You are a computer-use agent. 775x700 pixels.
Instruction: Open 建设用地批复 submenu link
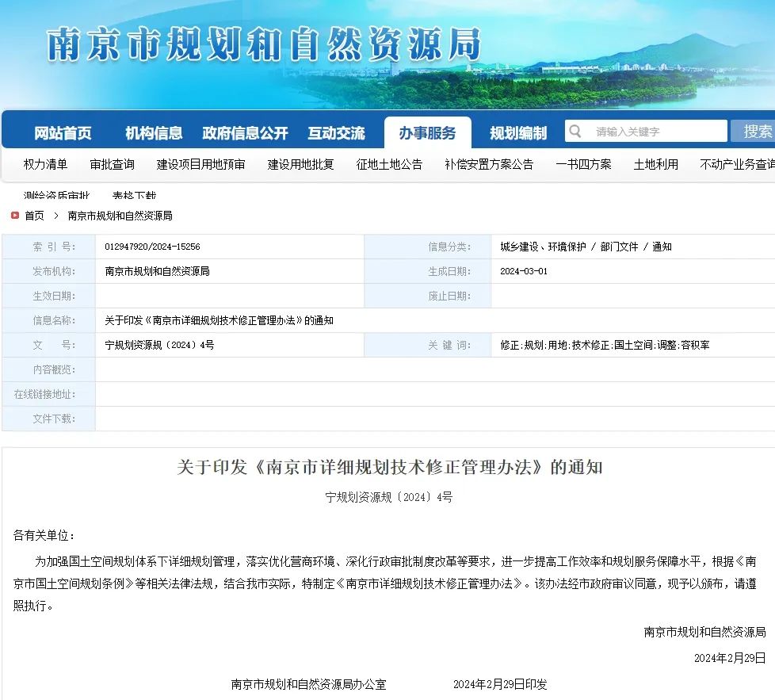click(300, 164)
